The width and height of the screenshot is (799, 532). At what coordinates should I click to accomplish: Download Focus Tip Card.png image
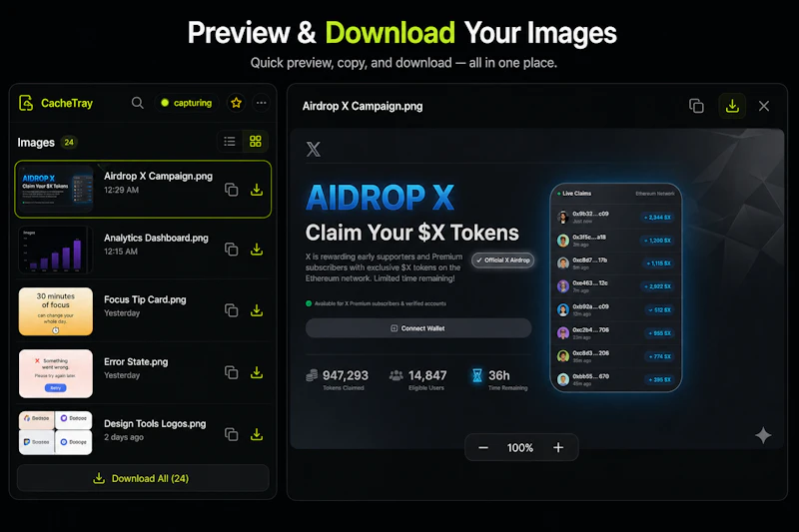click(257, 310)
